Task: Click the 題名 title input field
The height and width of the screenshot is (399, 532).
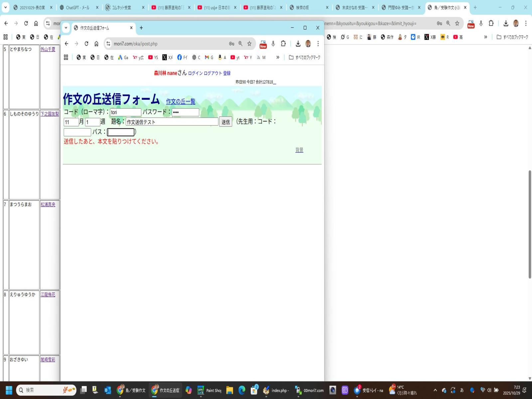Action: click(172, 122)
